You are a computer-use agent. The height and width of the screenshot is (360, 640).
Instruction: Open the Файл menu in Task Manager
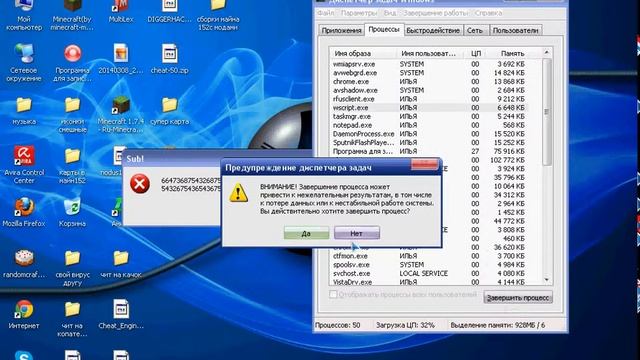(x=325, y=13)
